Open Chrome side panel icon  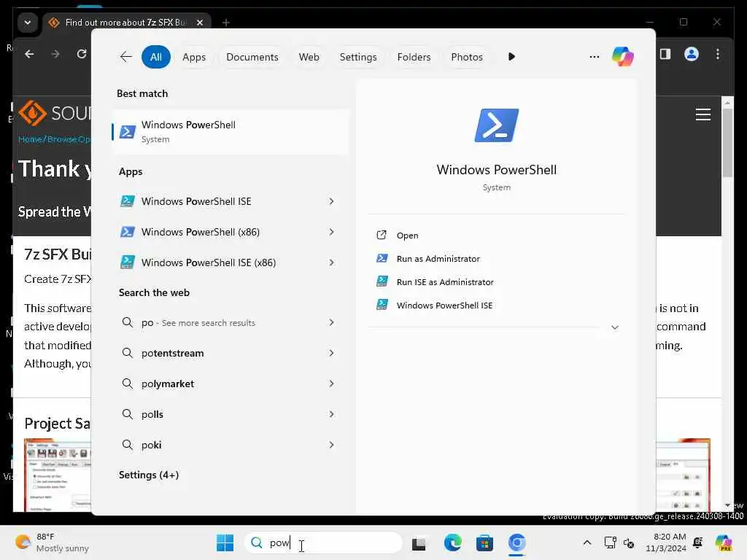[x=665, y=54]
